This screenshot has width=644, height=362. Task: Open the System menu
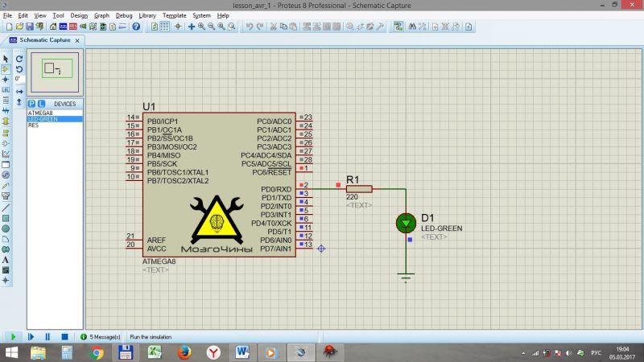pos(201,15)
